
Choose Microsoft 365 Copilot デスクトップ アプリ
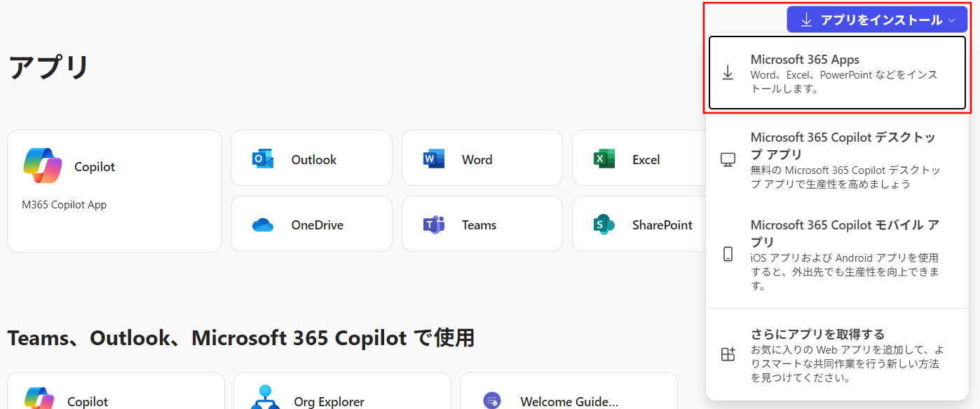pos(844,160)
